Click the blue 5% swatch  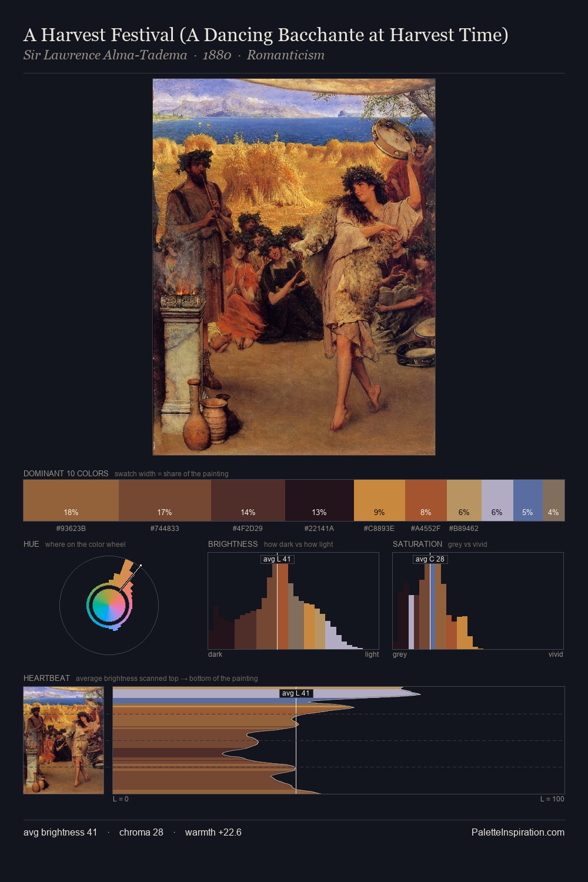click(x=528, y=500)
